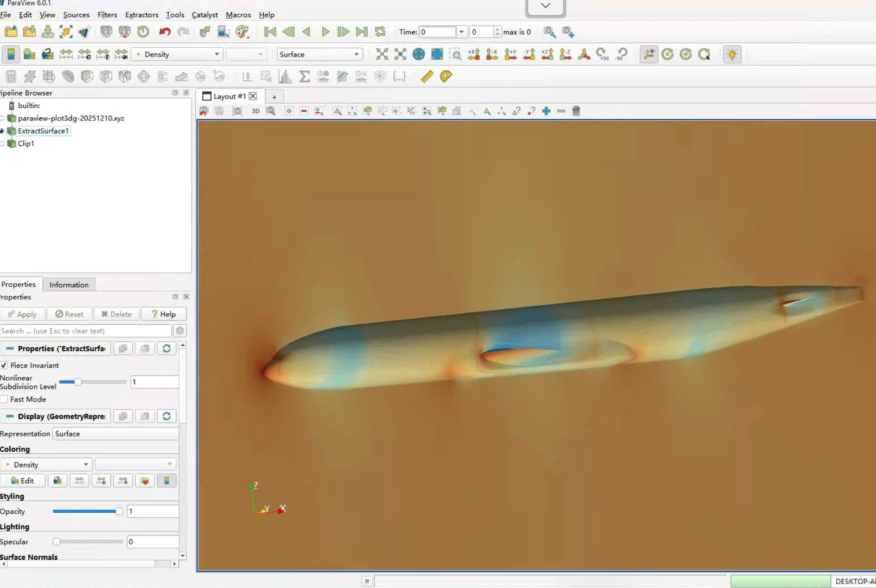Click the Capture Screenshot camera icon in view toolbar

[237, 111]
